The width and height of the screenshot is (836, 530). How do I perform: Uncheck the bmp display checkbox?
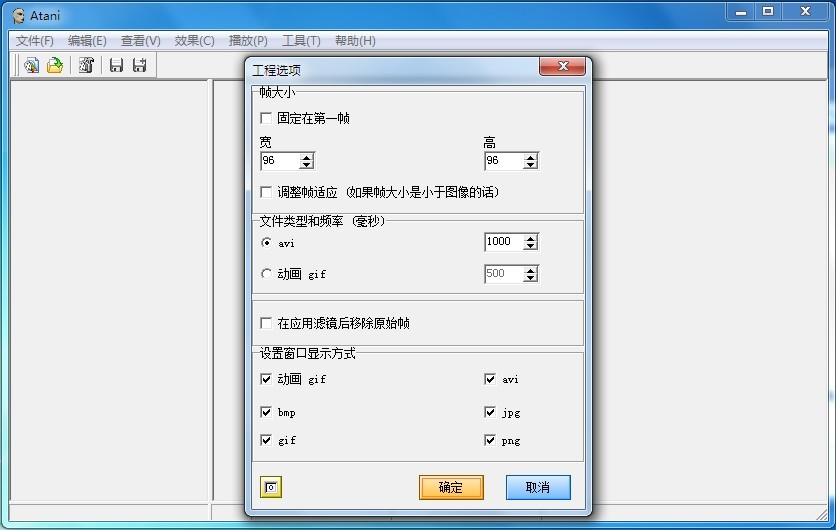pos(266,412)
